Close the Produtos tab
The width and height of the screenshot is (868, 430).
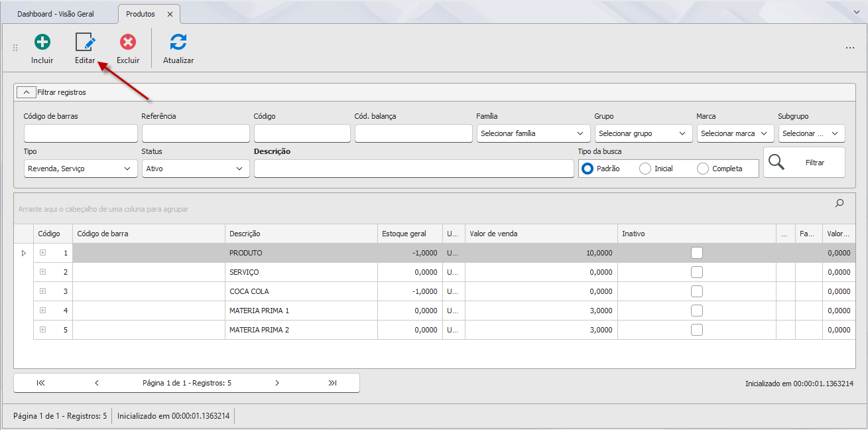click(170, 14)
